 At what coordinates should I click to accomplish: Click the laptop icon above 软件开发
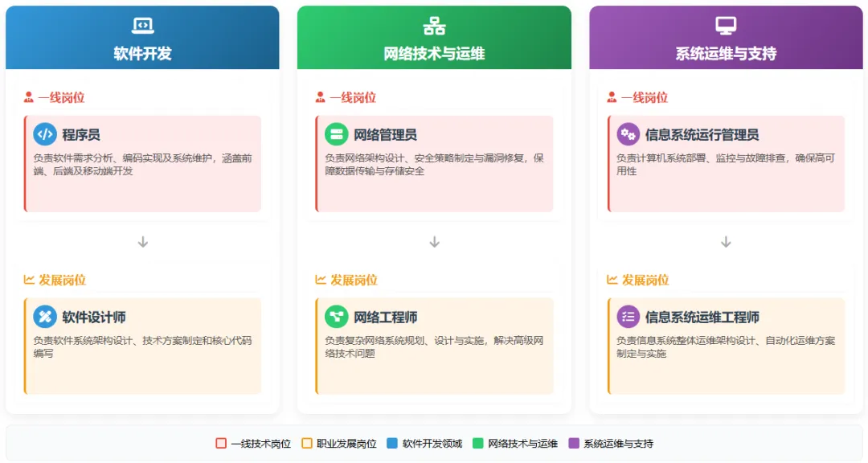[142, 25]
